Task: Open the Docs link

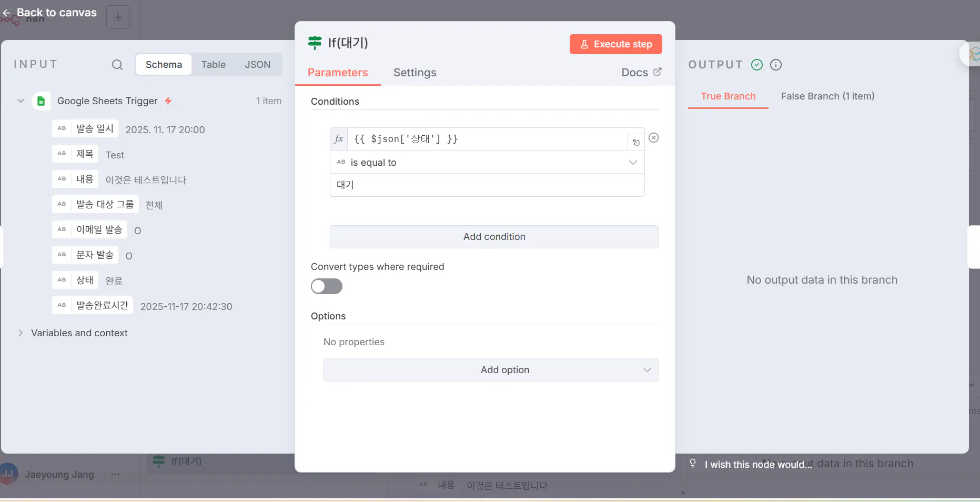Action: click(x=641, y=73)
